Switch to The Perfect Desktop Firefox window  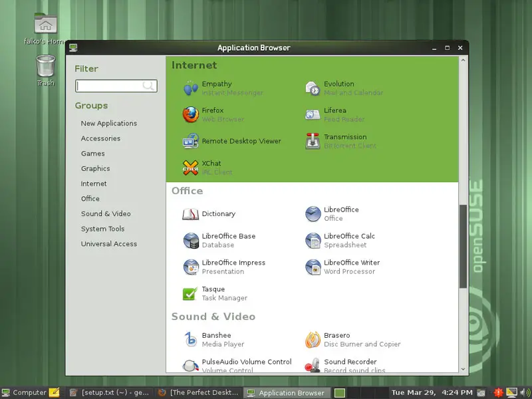pos(198,392)
